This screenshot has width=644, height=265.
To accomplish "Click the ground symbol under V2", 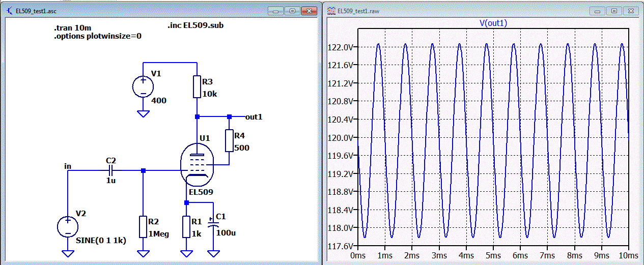I will coord(68,253).
